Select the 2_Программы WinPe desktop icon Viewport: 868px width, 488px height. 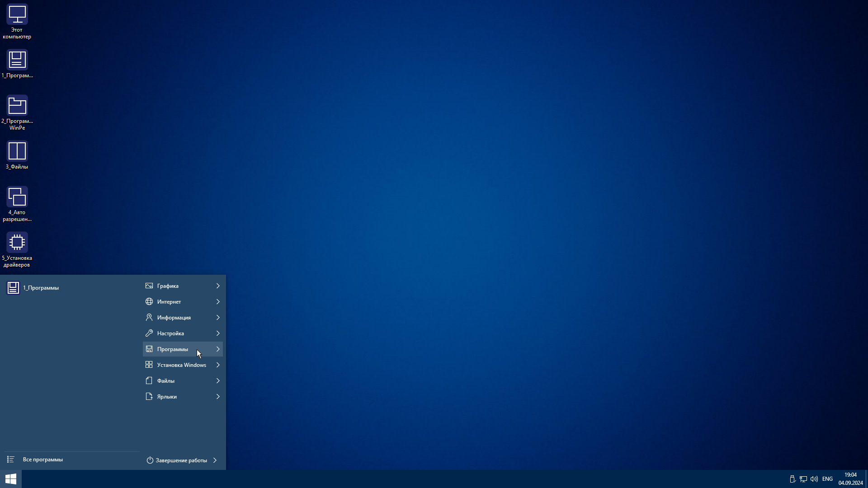pyautogui.click(x=17, y=106)
